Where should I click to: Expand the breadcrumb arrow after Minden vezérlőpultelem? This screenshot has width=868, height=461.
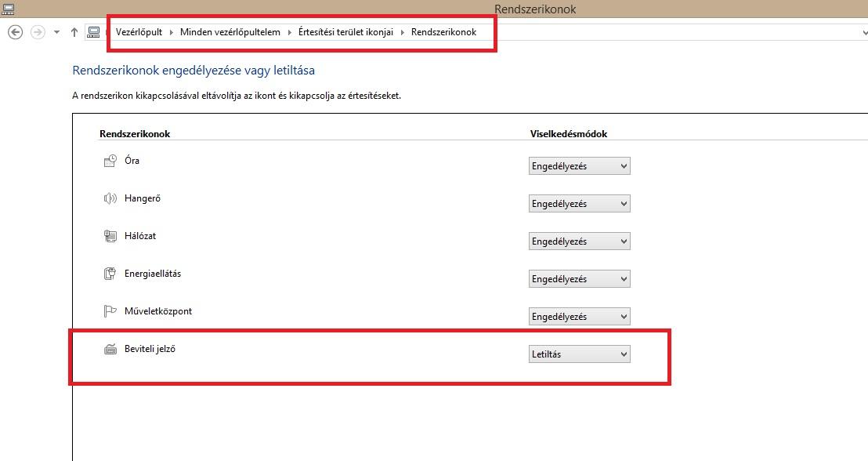click(x=289, y=32)
